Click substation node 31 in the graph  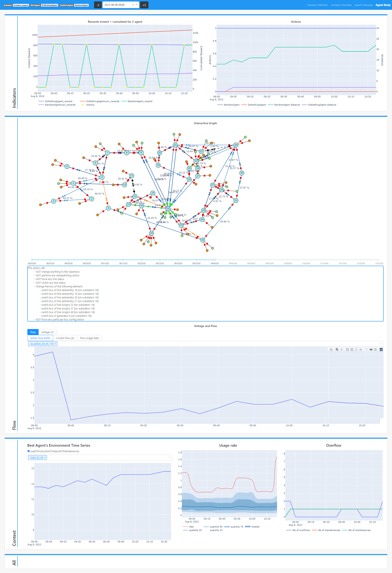[x=236, y=201]
